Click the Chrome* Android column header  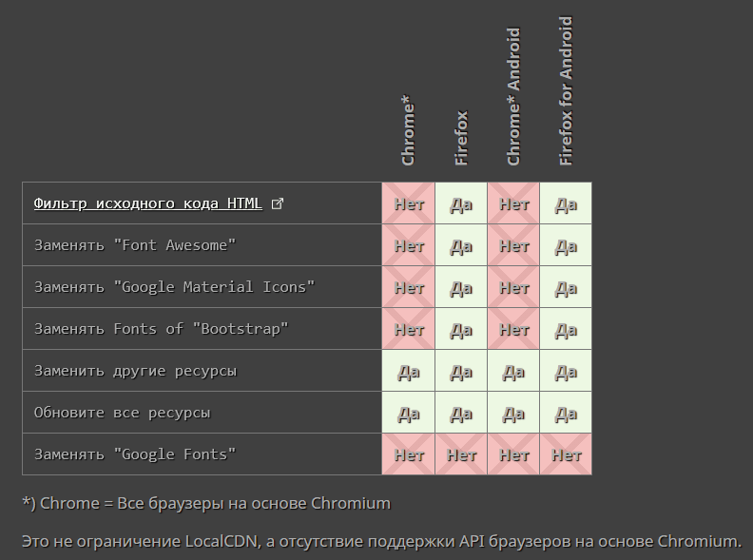point(513,97)
